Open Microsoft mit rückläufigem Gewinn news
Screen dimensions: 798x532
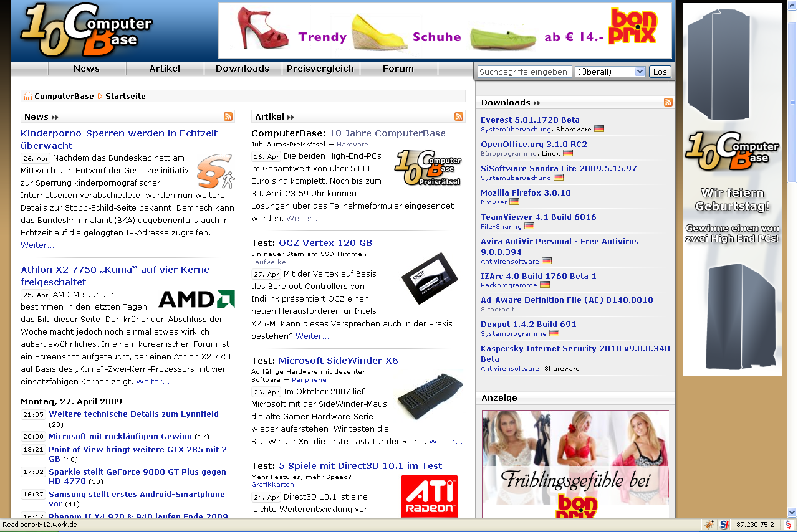point(120,436)
